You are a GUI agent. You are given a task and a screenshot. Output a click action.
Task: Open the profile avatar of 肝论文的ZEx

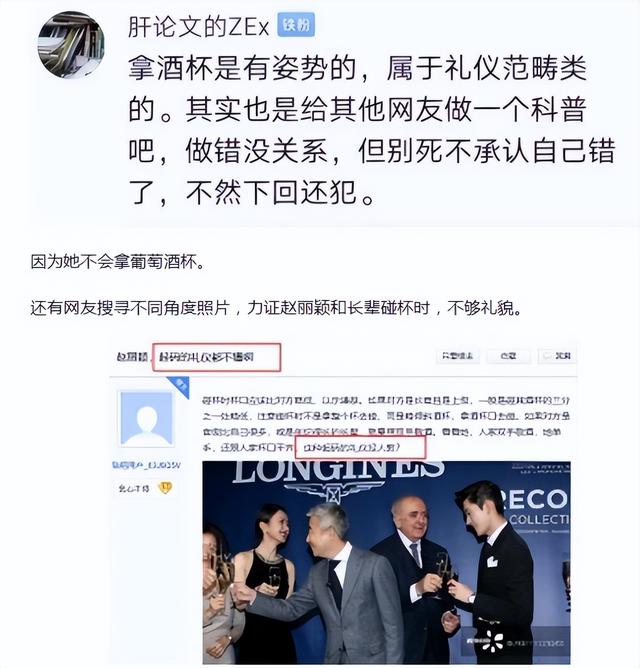71,44
